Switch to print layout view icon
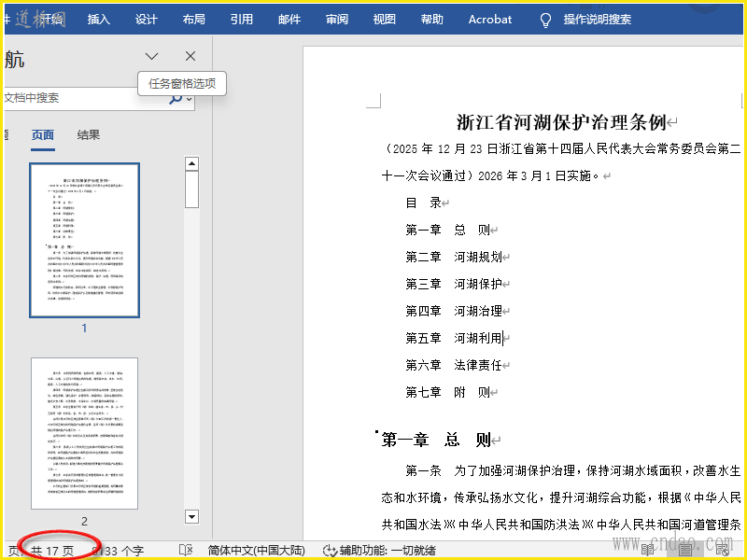747x560 pixels. click(684, 551)
